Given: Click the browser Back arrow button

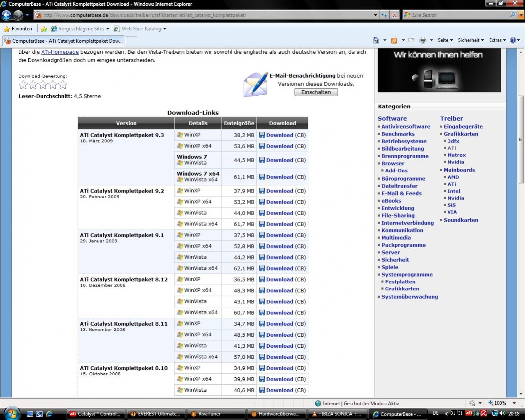Looking at the screenshot, I should click(7, 15).
